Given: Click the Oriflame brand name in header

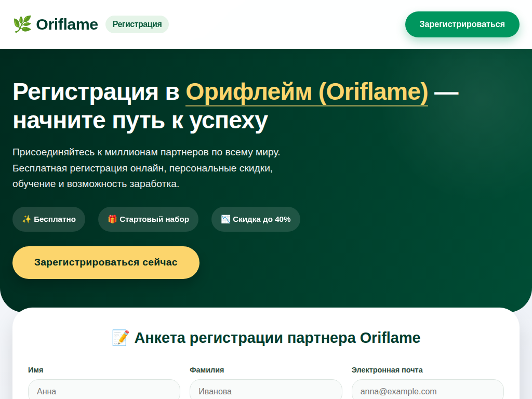Looking at the screenshot, I should pos(67,24).
